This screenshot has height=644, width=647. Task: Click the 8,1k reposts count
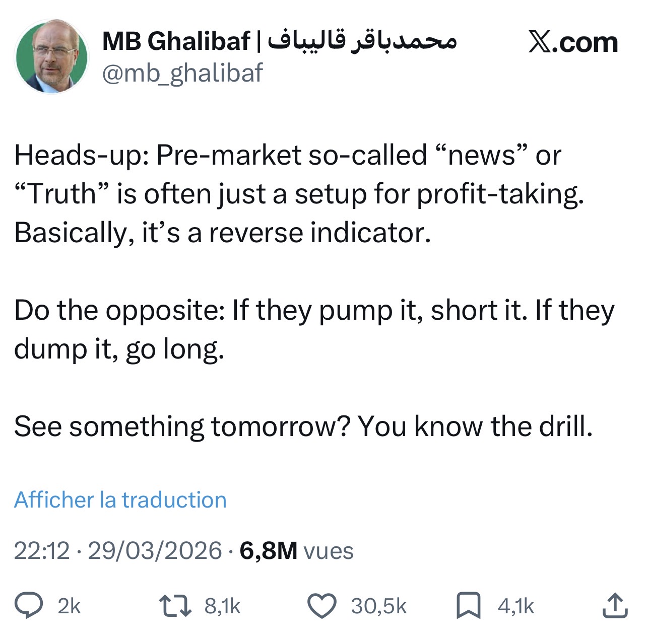point(222,606)
